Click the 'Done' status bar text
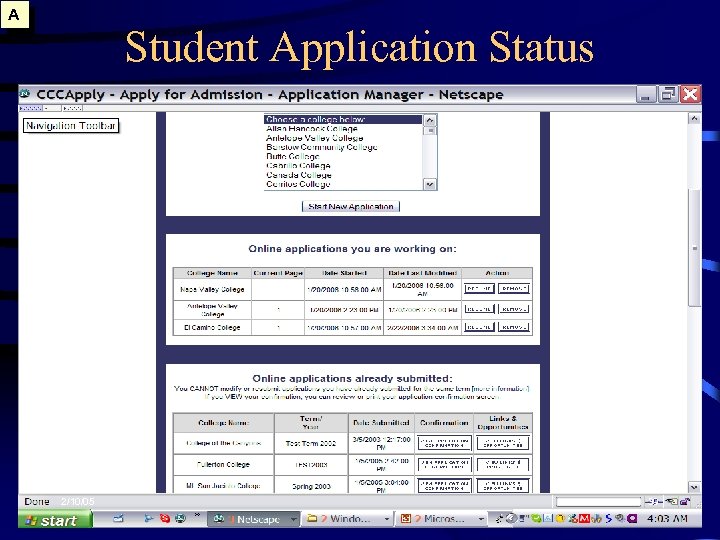 37,501
